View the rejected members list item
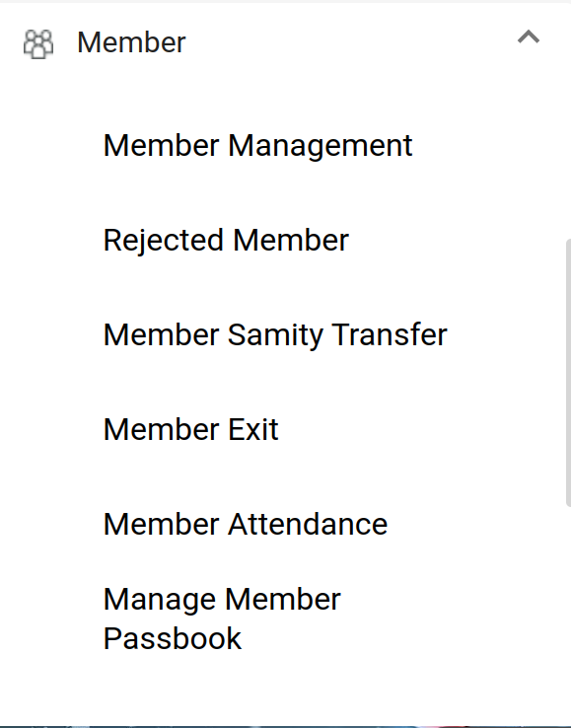571x728 pixels. point(226,240)
